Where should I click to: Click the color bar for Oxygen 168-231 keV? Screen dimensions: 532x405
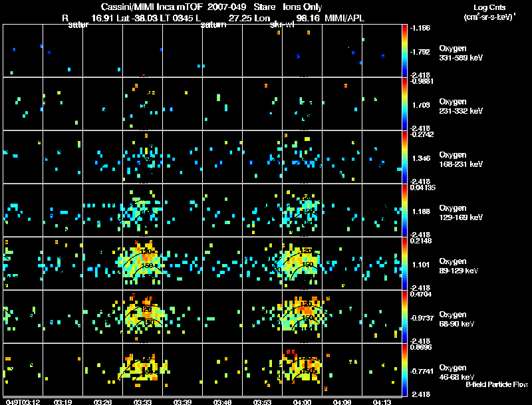pyautogui.click(x=404, y=157)
